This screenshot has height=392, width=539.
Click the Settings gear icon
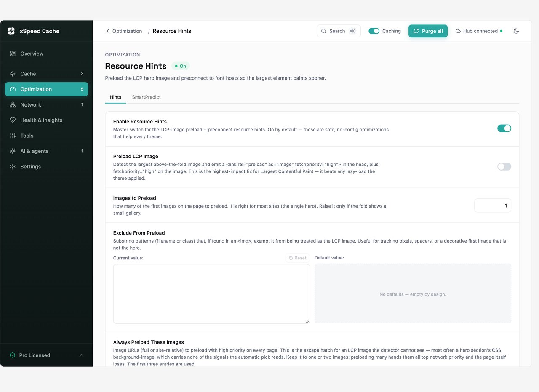[13, 167]
